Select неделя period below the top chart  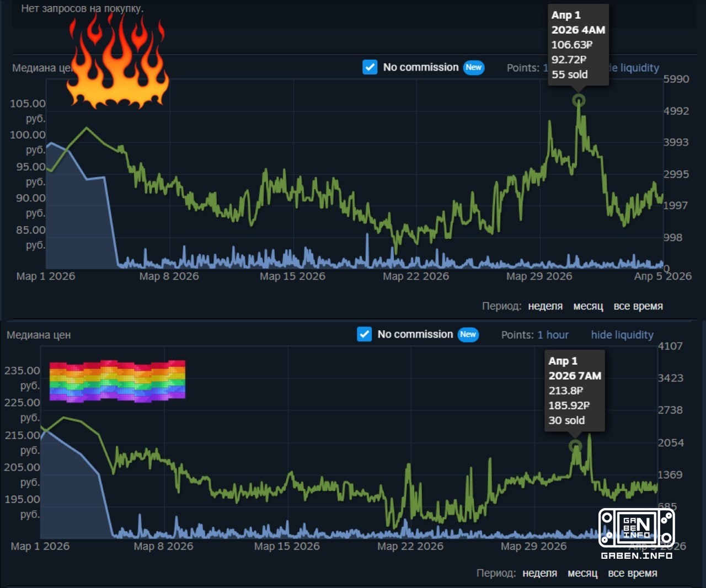click(545, 306)
